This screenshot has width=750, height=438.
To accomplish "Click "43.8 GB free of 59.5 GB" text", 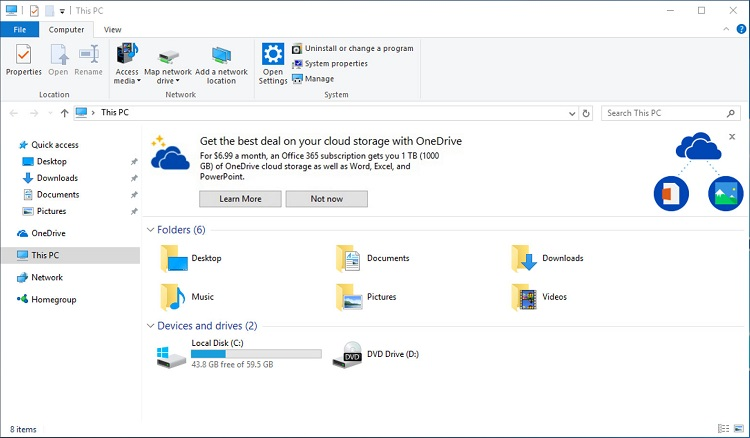I will click(x=232, y=365).
